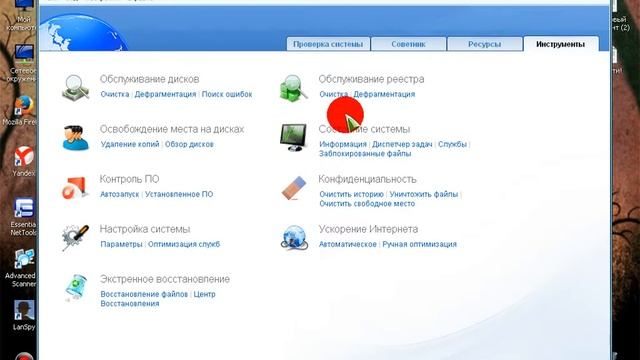Click the Экстренное восстановление heading
This screenshot has width=640, height=360.
point(165,279)
